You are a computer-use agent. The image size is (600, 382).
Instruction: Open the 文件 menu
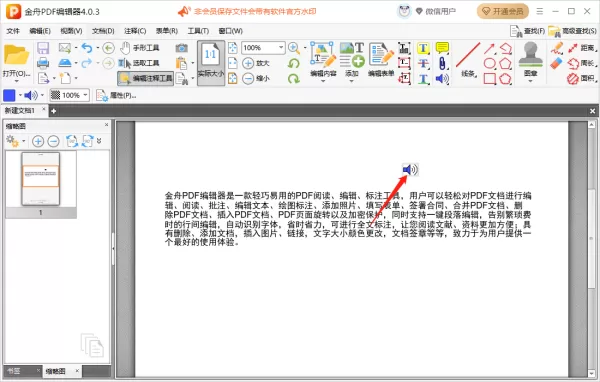(x=13, y=31)
